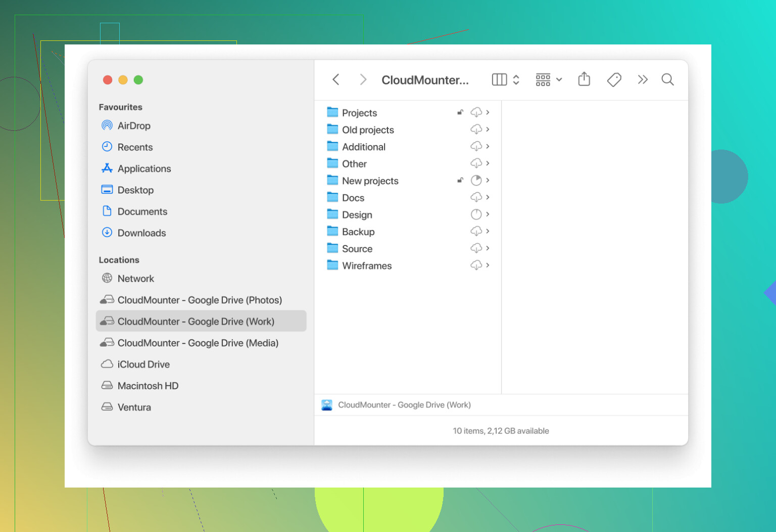Screen dimensions: 776x532
Task: Go back with the left arrow
Action: pos(336,79)
